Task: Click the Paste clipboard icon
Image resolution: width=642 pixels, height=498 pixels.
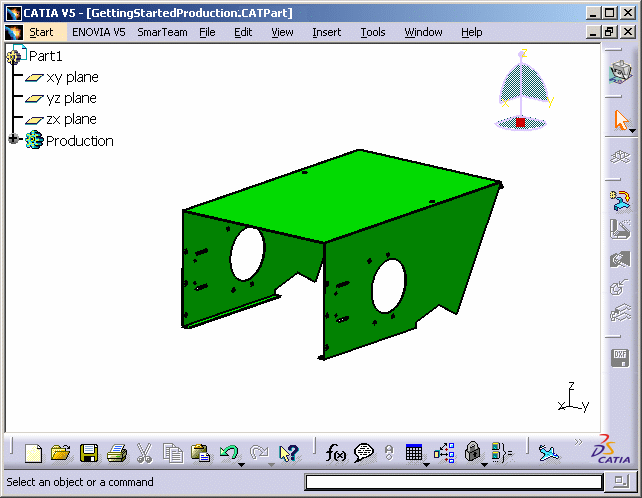Action: [x=200, y=453]
